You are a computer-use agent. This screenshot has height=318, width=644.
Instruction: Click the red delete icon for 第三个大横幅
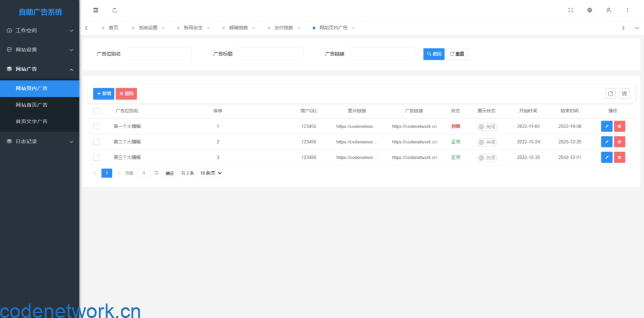[x=619, y=157]
